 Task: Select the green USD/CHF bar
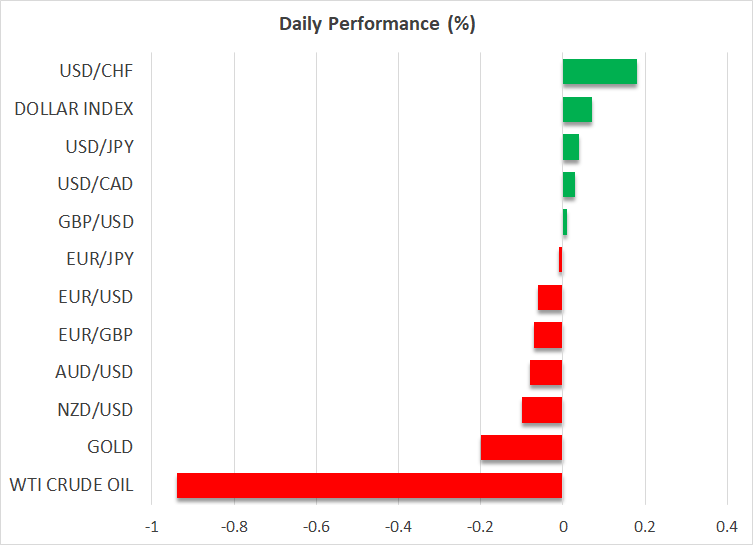(599, 72)
